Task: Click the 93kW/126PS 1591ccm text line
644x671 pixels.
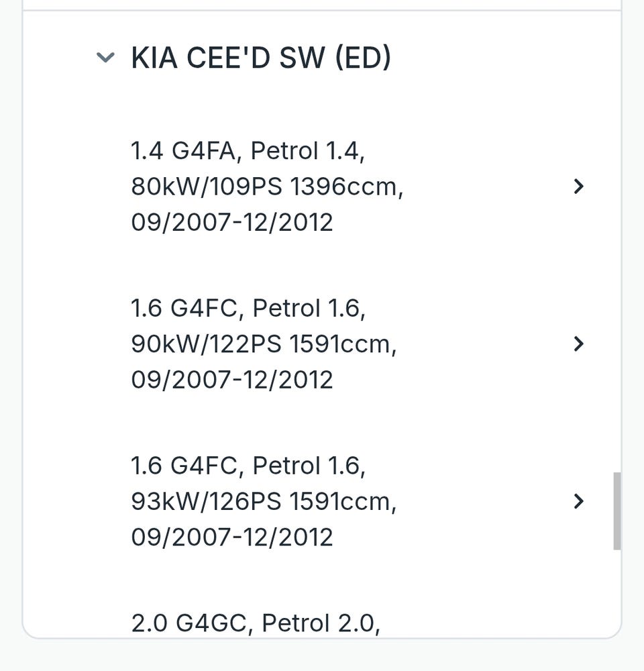Action: (264, 502)
